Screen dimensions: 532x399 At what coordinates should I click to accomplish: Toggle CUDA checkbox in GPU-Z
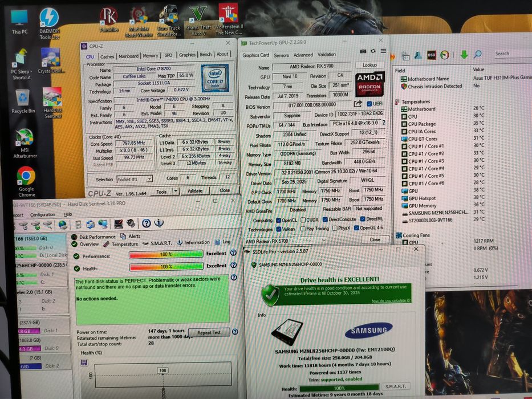tap(303, 220)
